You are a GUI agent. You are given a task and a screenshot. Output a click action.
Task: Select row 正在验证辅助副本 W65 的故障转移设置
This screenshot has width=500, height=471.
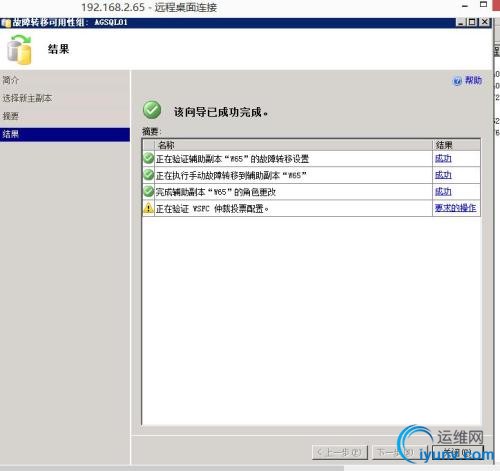click(x=311, y=159)
